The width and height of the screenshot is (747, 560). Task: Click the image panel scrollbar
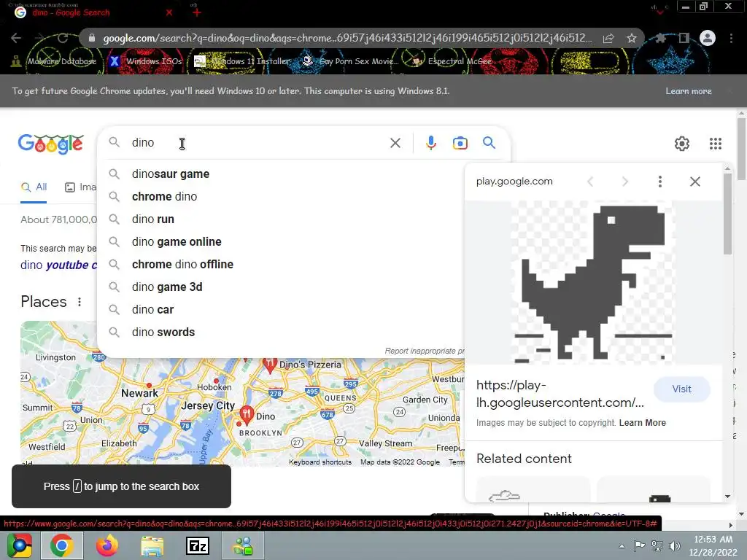(727, 214)
